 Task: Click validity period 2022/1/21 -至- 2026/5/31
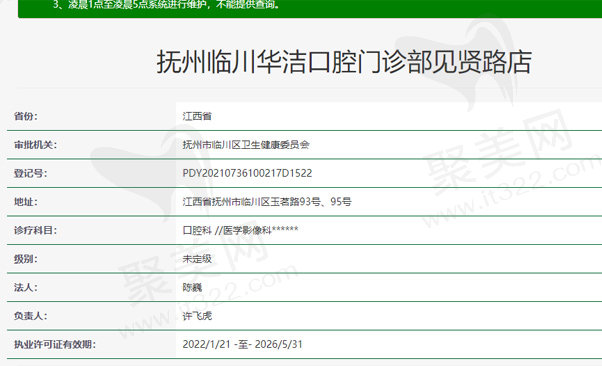[242, 344]
